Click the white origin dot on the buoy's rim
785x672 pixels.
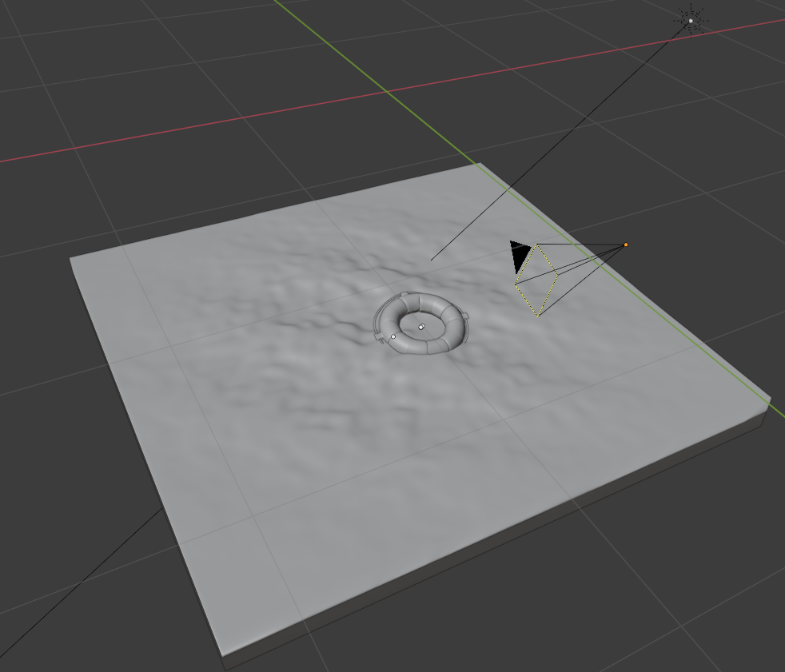[x=393, y=336]
